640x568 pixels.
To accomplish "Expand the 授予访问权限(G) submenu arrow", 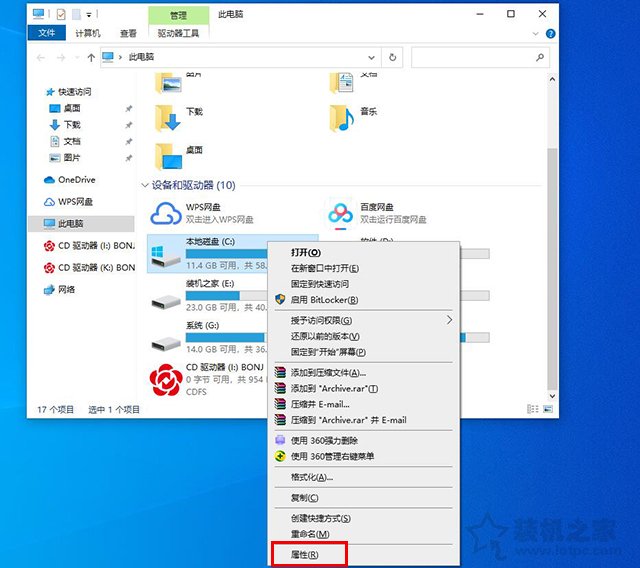I will point(449,320).
